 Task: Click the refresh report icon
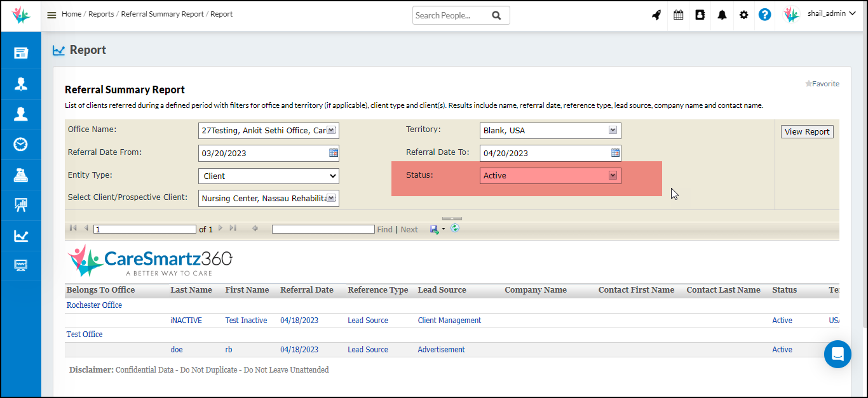(455, 229)
